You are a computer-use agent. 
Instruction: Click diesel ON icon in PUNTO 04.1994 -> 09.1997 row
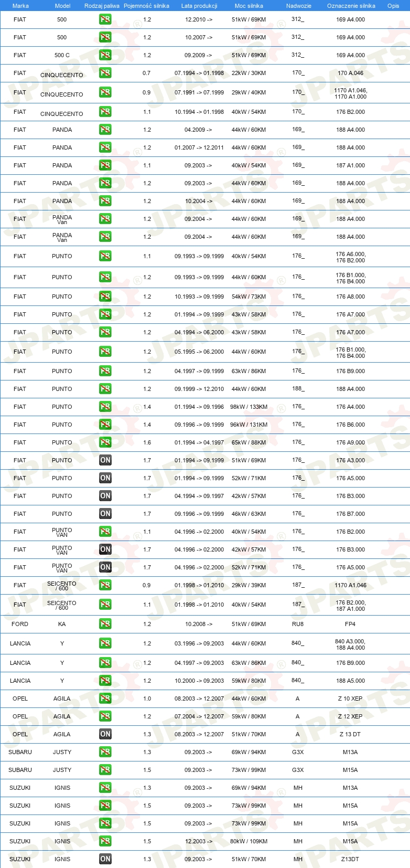pos(105,496)
